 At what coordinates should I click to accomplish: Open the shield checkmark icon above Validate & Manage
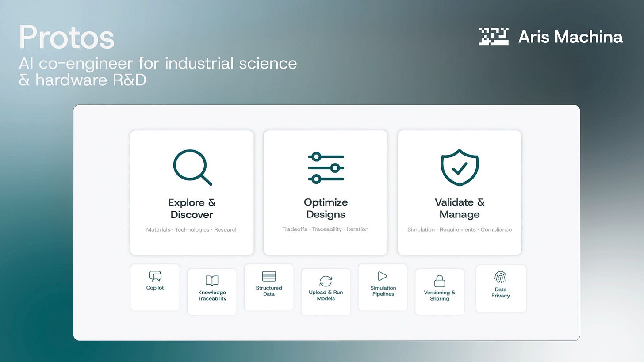[460, 167]
